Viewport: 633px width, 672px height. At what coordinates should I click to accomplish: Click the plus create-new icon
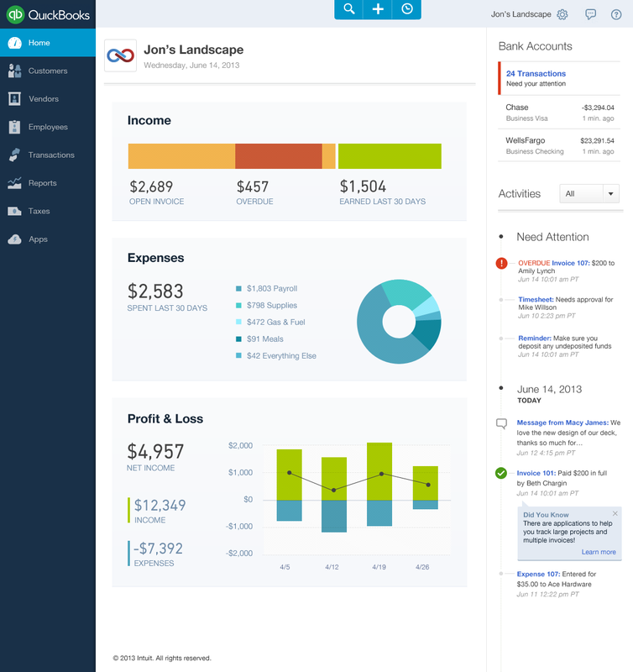click(378, 9)
